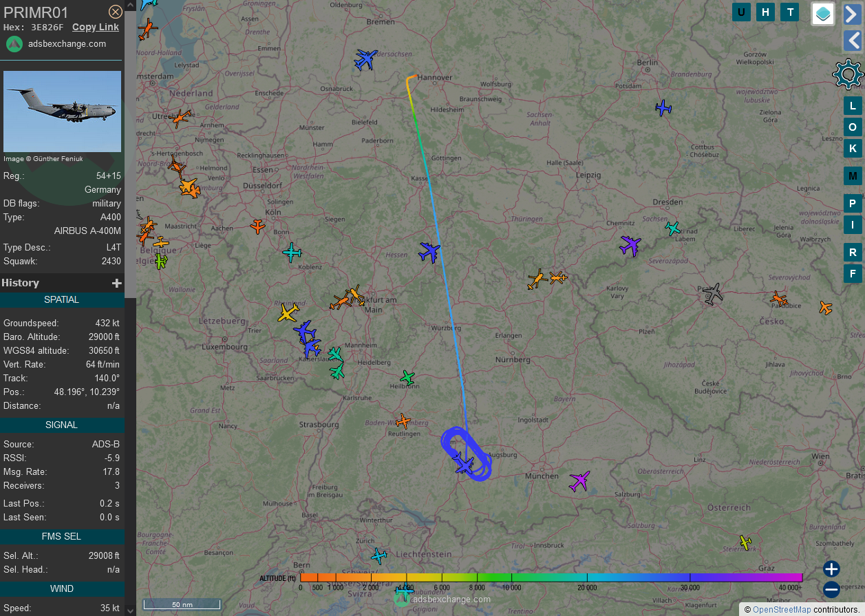865x616 pixels.
Task: Select orange aircraft right of Česko label
Action: pos(825,308)
